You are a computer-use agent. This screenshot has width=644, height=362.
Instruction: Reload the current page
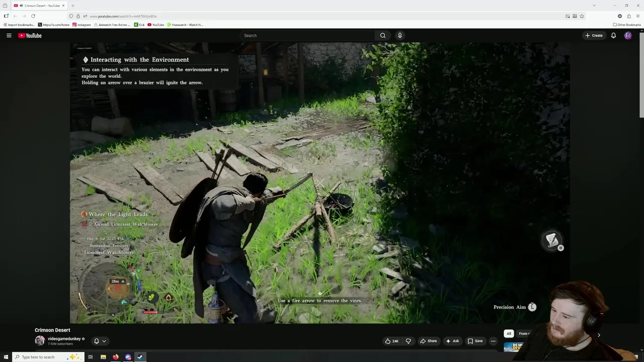coord(33,16)
